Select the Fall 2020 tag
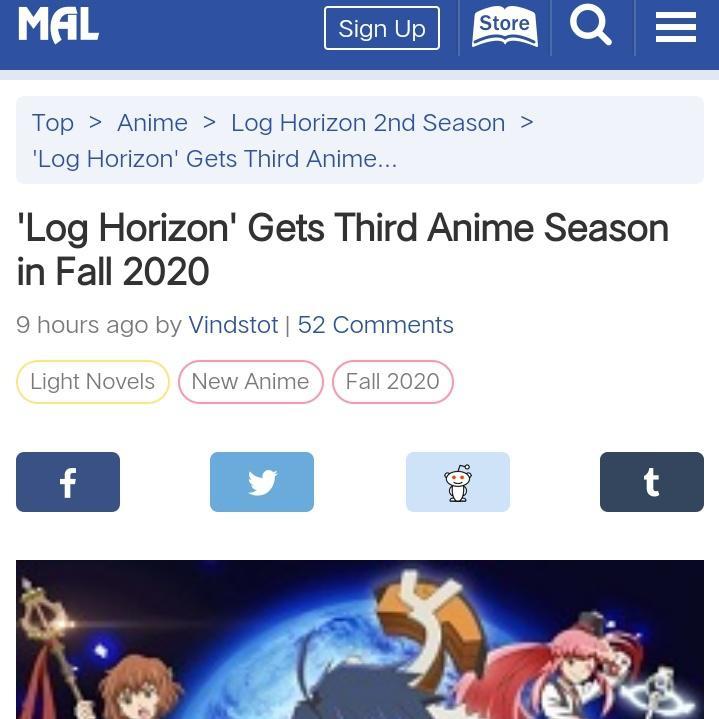The width and height of the screenshot is (719, 719). [x=393, y=382]
